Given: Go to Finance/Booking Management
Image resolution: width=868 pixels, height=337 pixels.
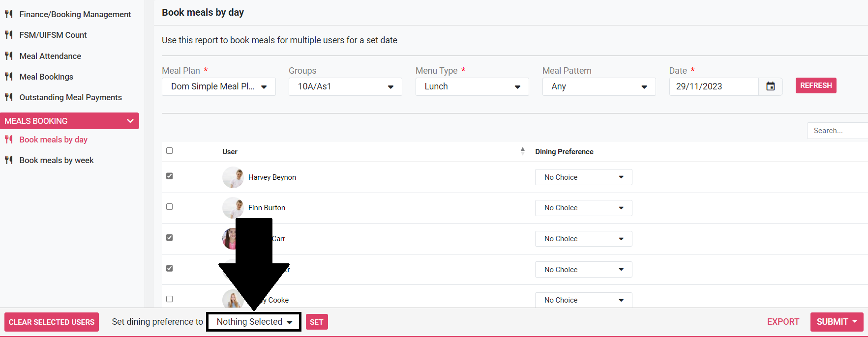Looking at the screenshot, I should click(x=75, y=14).
